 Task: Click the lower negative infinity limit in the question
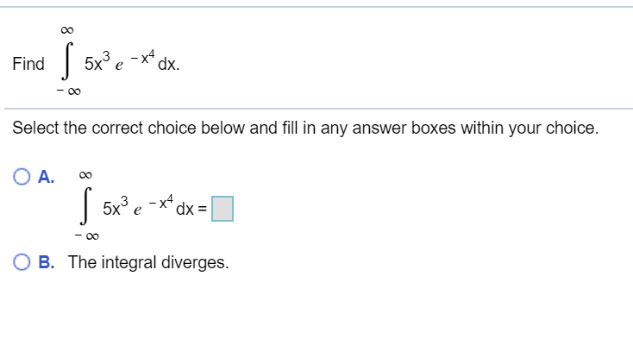[x=69, y=91]
